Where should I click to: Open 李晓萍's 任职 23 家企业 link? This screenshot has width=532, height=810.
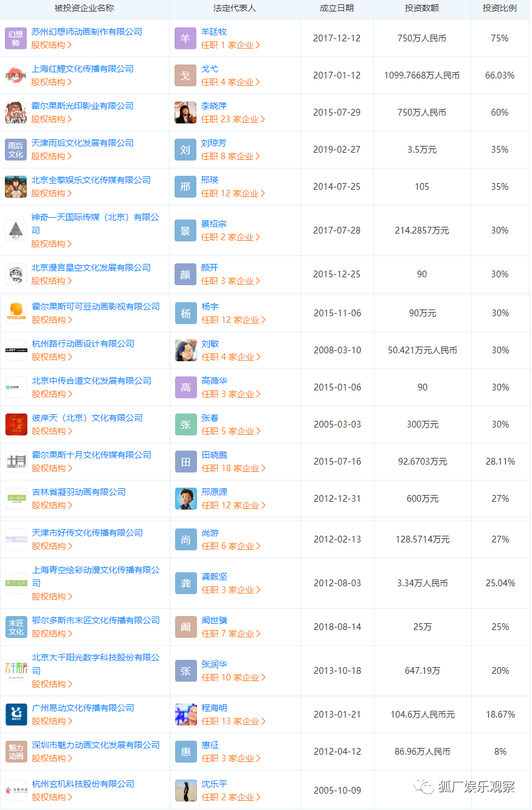(233, 119)
